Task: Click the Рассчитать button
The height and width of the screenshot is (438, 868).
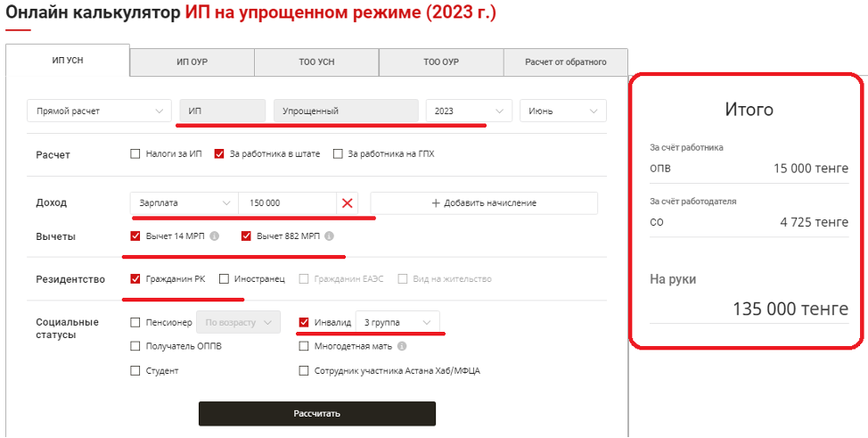Action: 317,414
